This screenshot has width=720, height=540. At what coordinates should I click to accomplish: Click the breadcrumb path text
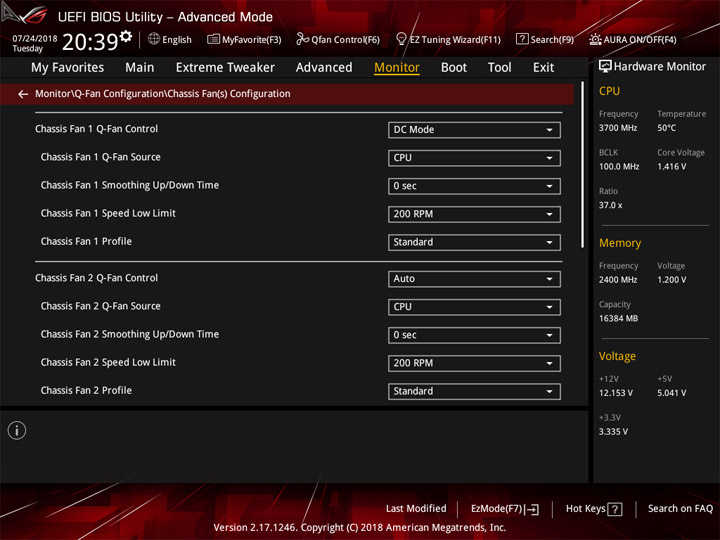coord(163,94)
